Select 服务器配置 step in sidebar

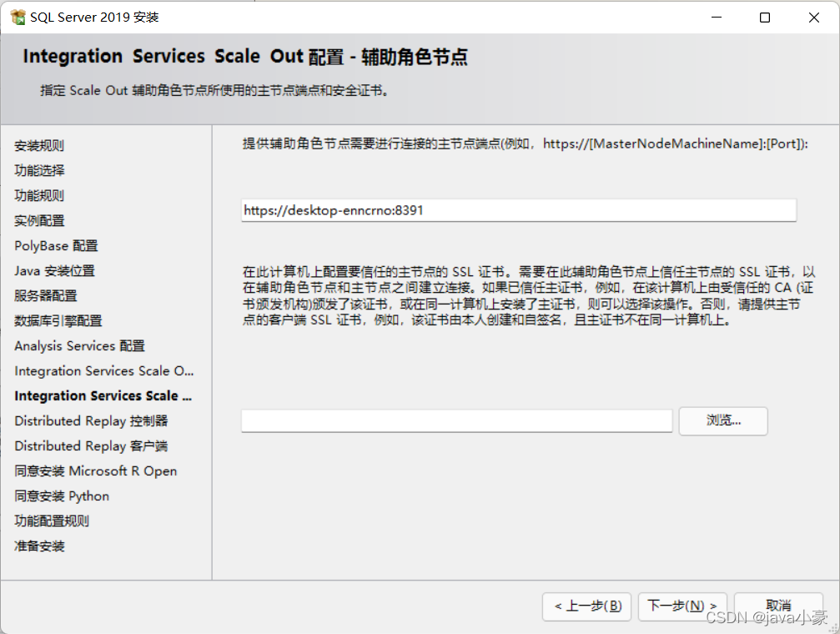click(46, 296)
